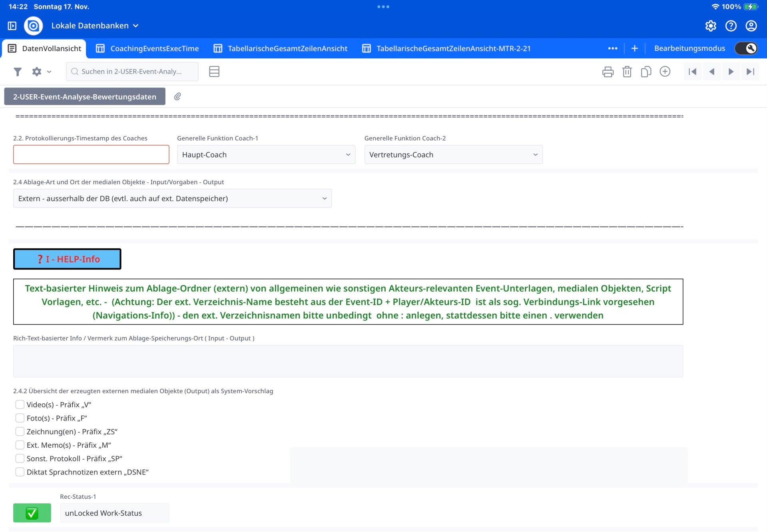
Task: Go to the next record
Action: tap(731, 72)
